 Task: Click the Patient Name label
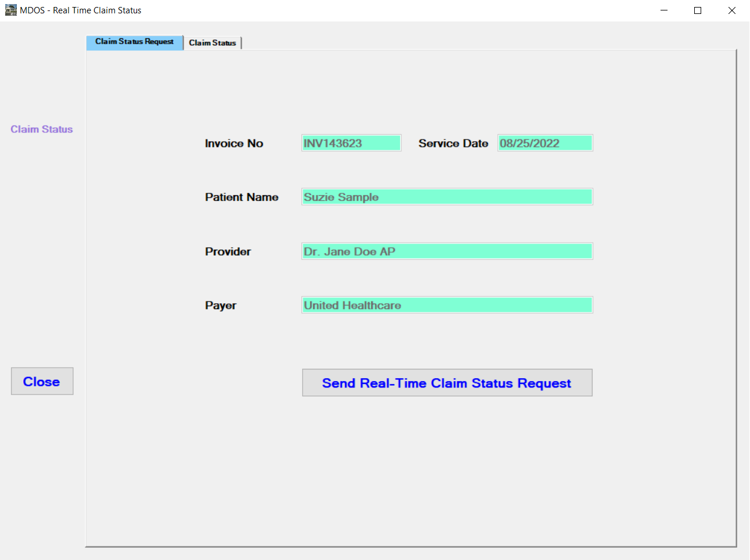(242, 197)
